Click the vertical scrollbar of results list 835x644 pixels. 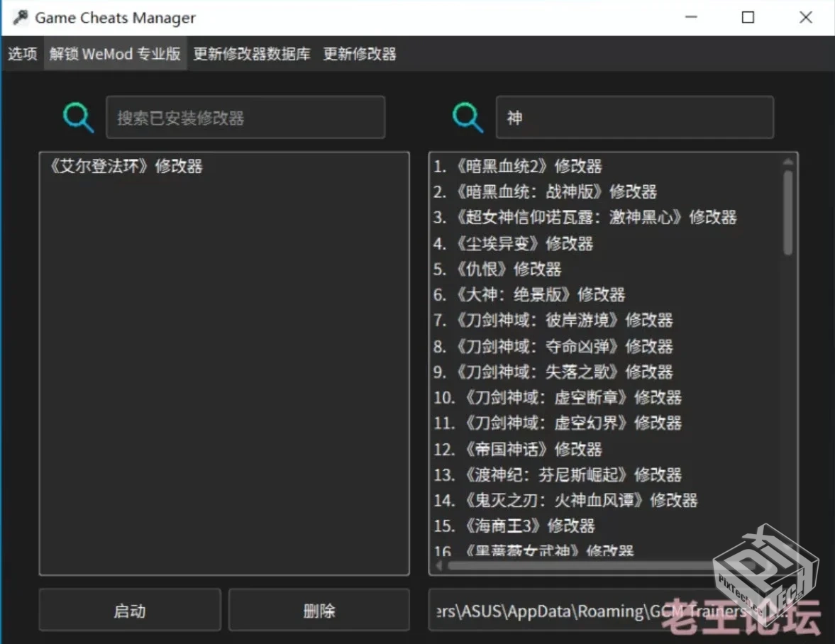[788, 213]
